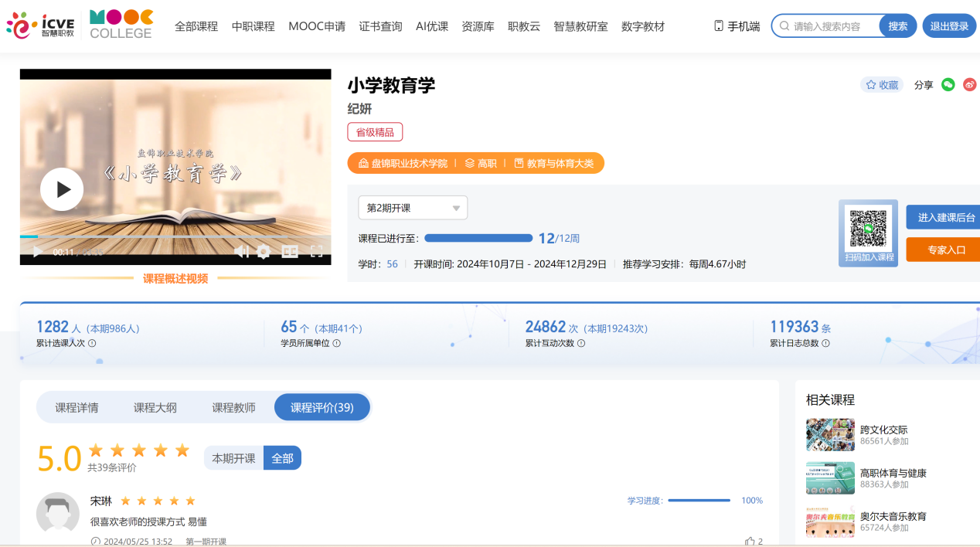Open the 第2期开课 term dropdown
The width and height of the screenshot is (980, 547).
(x=413, y=208)
